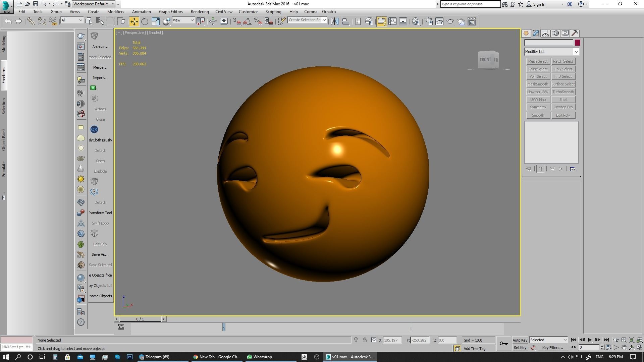Open the Graph Editors menu

[x=171, y=12]
